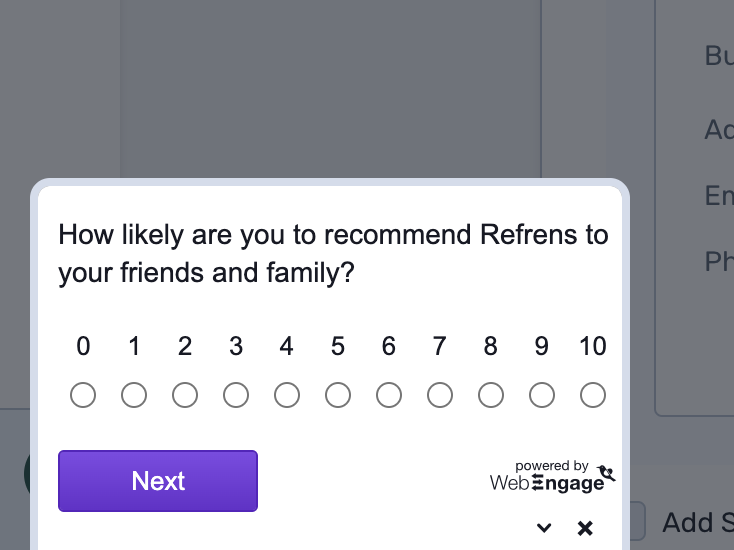
Task: Choose rating 9 radio option
Action: [x=542, y=395]
